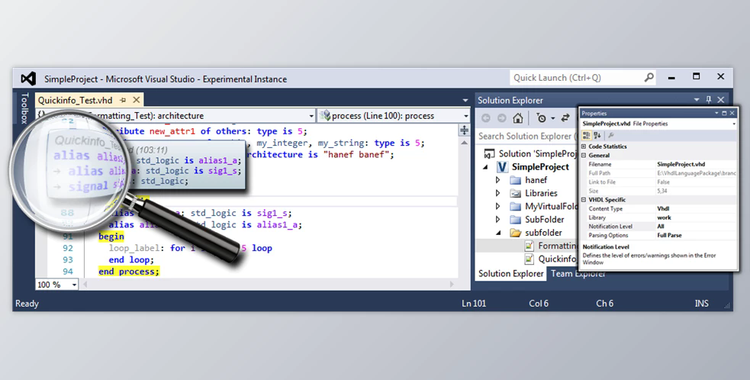
Task: Click the INS indicator in status bar
Action: [x=702, y=303]
